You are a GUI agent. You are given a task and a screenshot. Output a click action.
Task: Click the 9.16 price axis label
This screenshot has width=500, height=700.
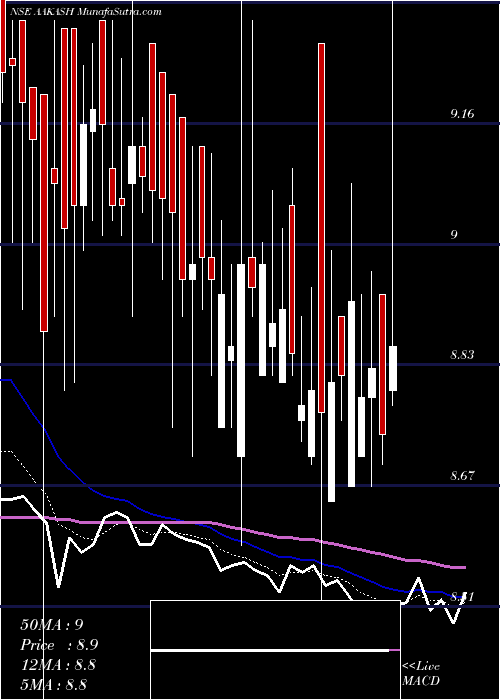pos(462,114)
